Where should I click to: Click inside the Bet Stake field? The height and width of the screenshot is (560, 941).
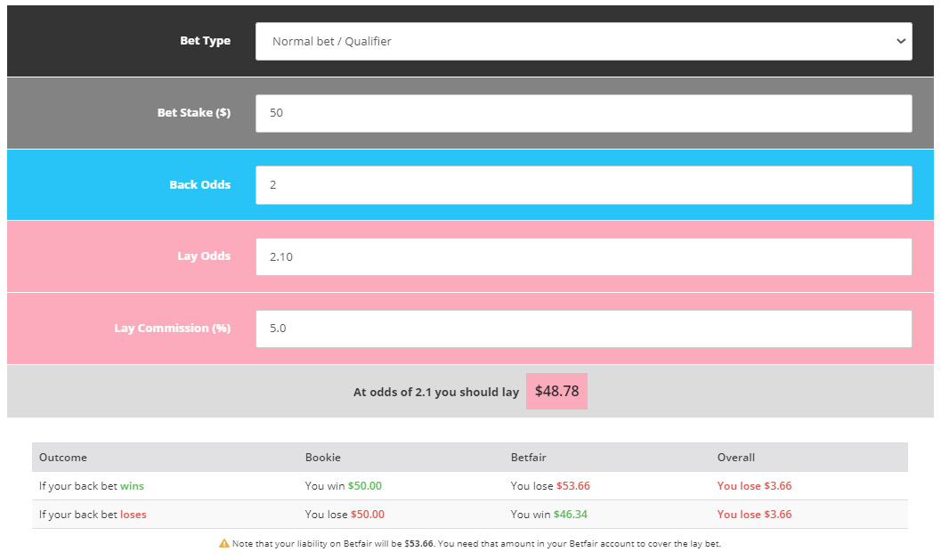click(583, 113)
